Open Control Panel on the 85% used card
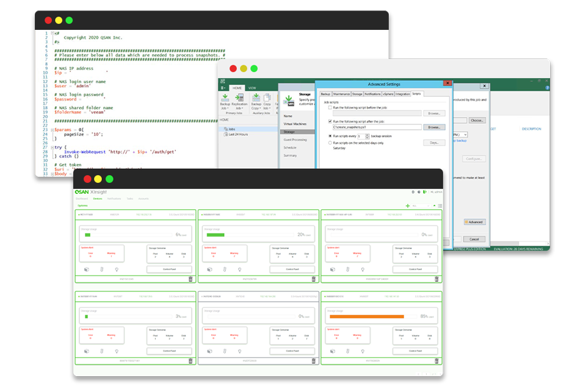 coord(415,351)
